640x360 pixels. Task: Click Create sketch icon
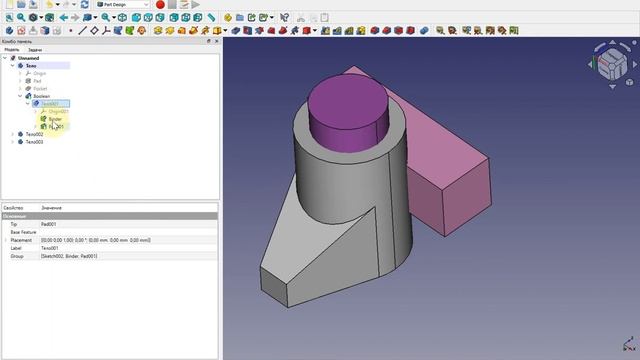pos(21,31)
